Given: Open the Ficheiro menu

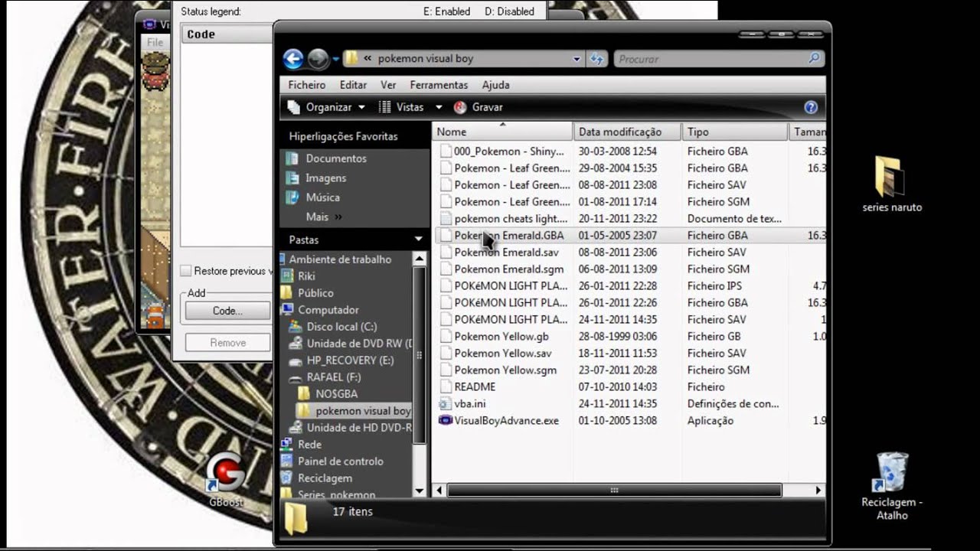Looking at the screenshot, I should [x=307, y=85].
